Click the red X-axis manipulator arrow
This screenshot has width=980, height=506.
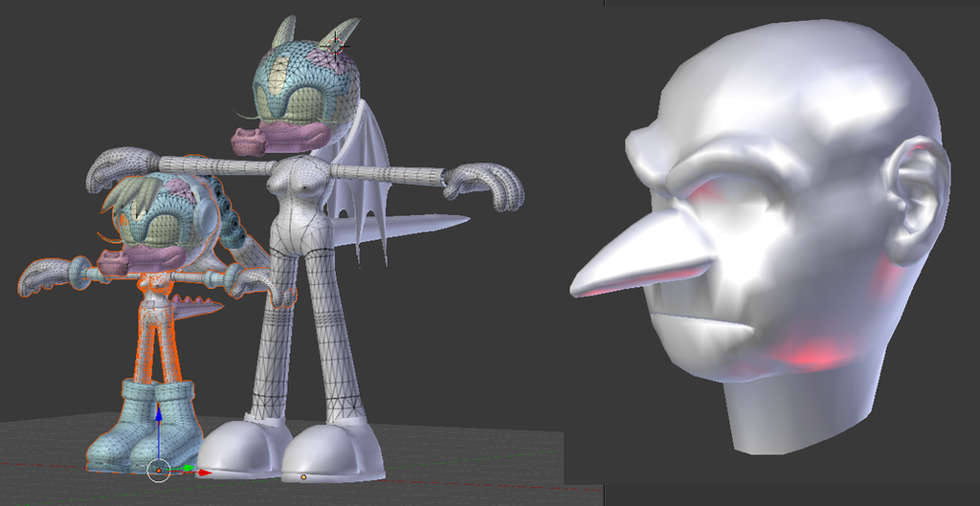pyautogui.click(x=204, y=473)
